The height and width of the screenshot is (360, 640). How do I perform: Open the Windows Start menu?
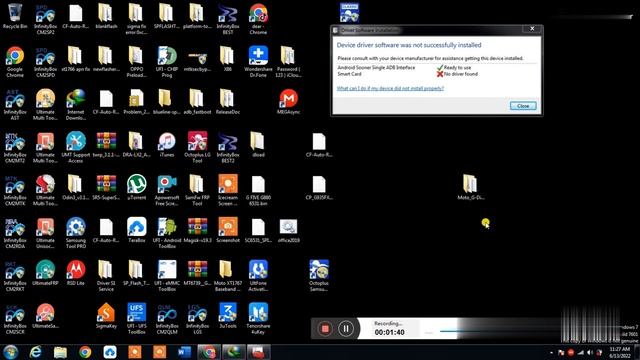click(x=10, y=352)
